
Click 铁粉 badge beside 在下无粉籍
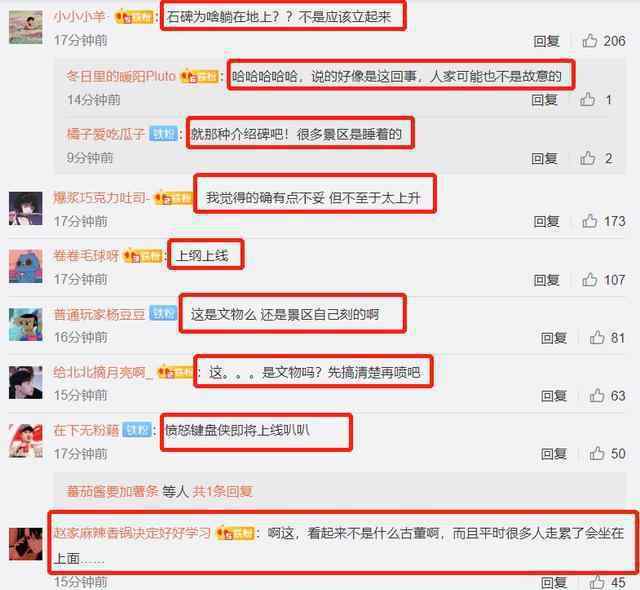[x=137, y=430]
